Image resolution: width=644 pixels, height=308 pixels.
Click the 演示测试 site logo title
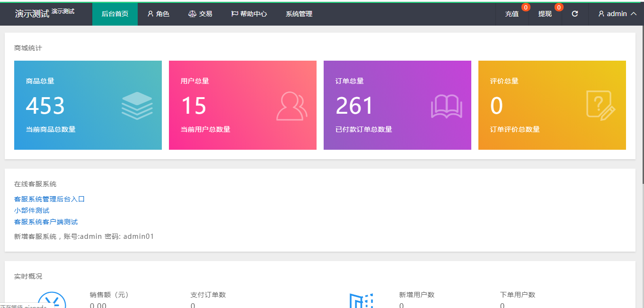point(32,14)
